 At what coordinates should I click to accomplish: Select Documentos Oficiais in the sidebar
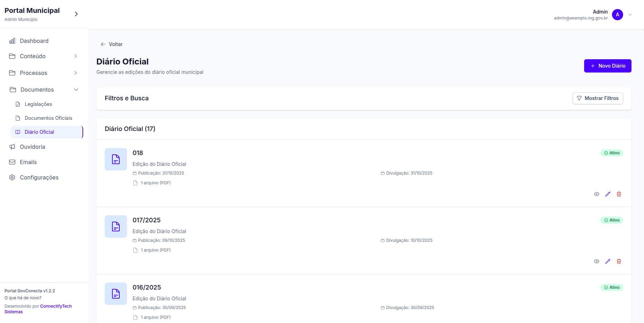click(48, 118)
